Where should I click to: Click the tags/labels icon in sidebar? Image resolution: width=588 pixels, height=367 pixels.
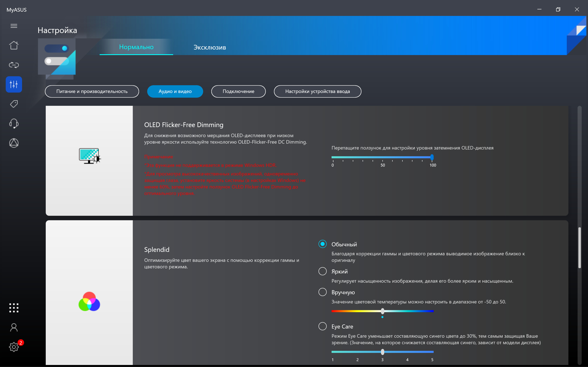(14, 104)
